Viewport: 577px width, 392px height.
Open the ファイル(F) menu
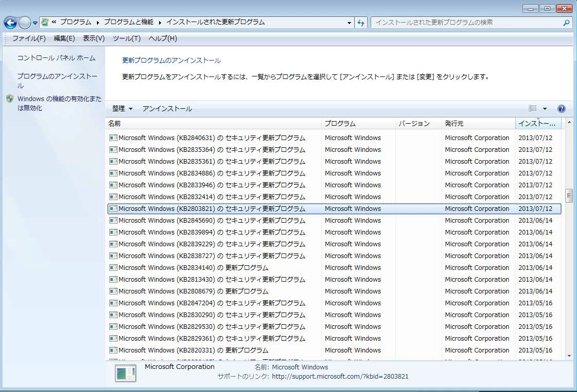[x=29, y=38]
